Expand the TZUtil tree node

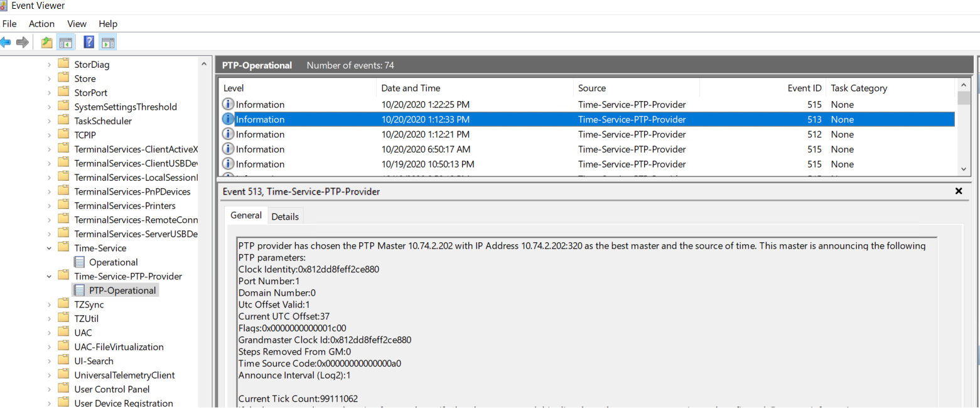point(50,318)
